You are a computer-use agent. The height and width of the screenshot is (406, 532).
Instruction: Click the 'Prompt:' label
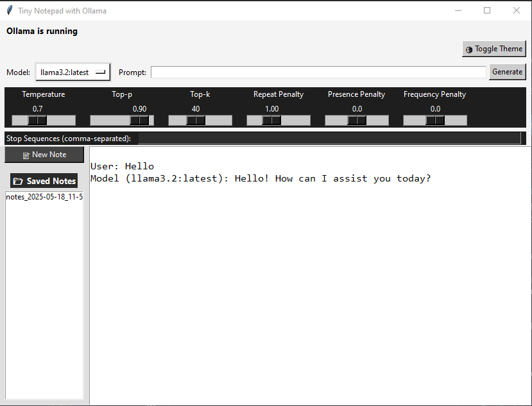click(132, 72)
